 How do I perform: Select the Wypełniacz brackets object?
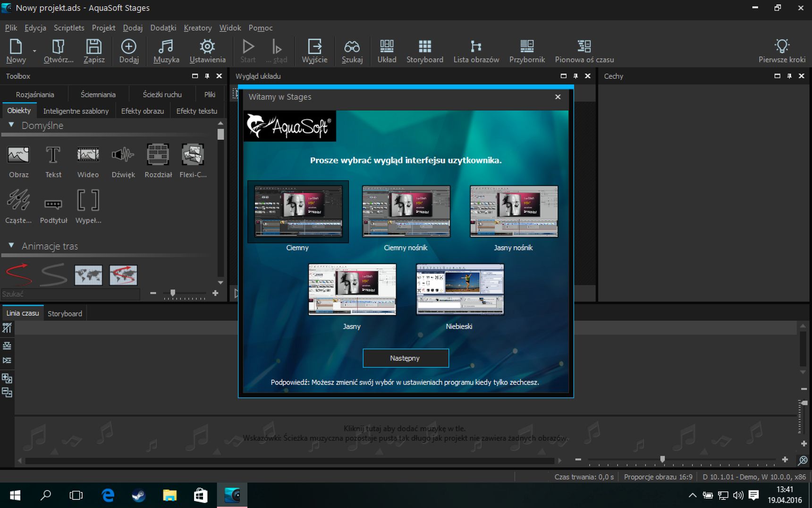pyautogui.click(x=88, y=206)
